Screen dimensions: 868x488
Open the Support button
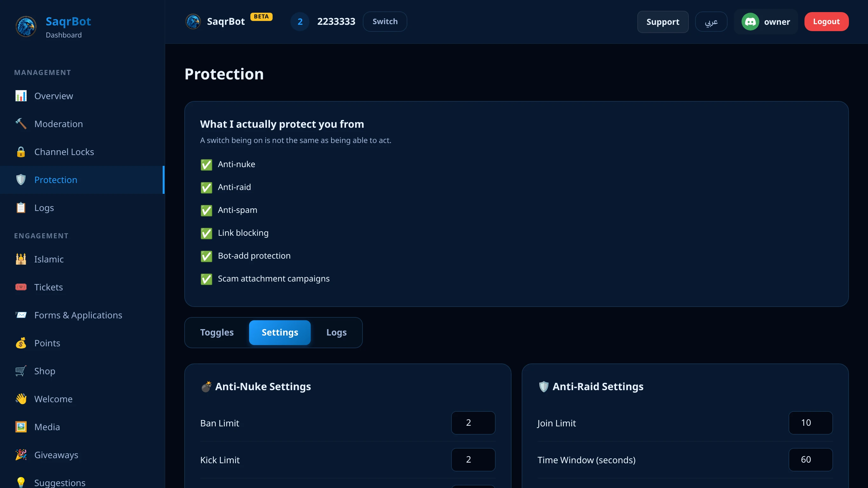pos(662,22)
